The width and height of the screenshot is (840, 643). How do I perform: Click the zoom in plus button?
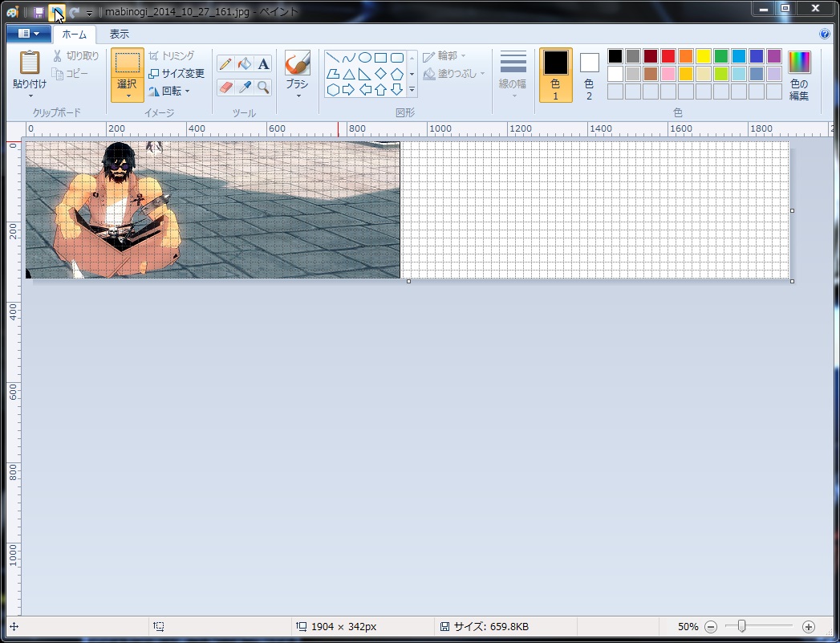[809, 626]
